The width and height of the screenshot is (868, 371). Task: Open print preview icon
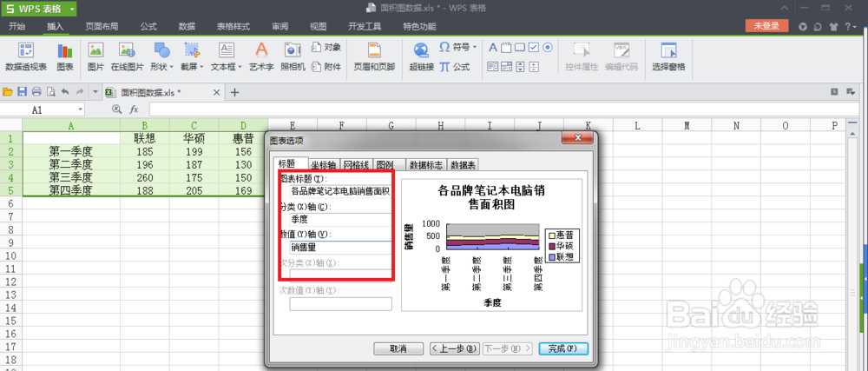[51, 92]
